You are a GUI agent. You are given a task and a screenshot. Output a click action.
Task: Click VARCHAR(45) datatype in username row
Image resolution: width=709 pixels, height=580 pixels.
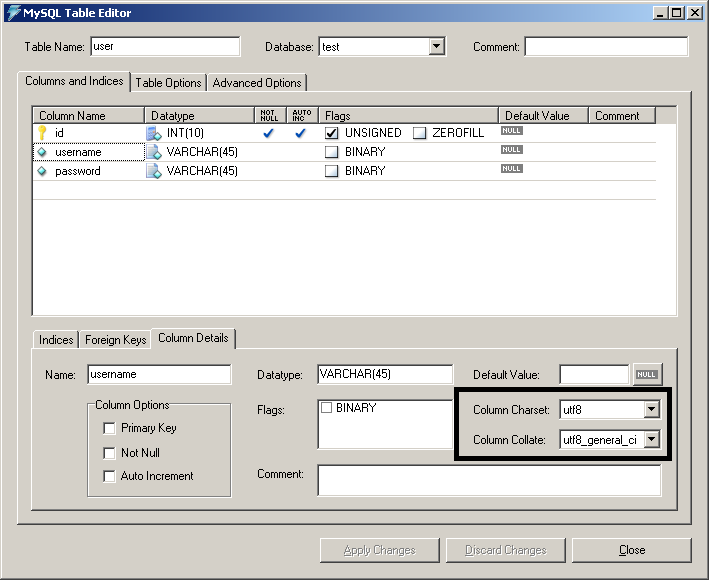pos(202,152)
